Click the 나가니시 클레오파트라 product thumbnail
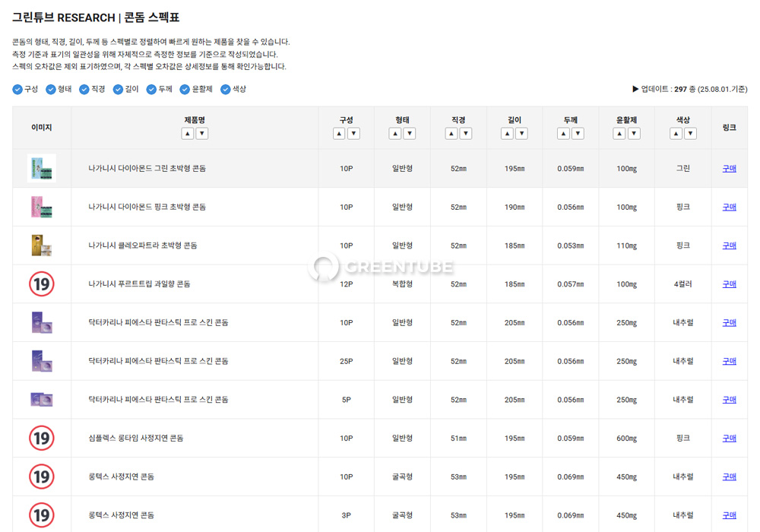The image size is (760, 532). pos(42,245)
